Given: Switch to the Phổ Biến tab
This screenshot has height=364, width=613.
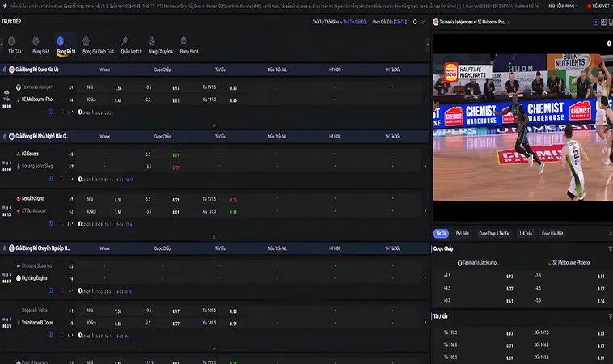Looking at the screenshot, I should point(463,233).
